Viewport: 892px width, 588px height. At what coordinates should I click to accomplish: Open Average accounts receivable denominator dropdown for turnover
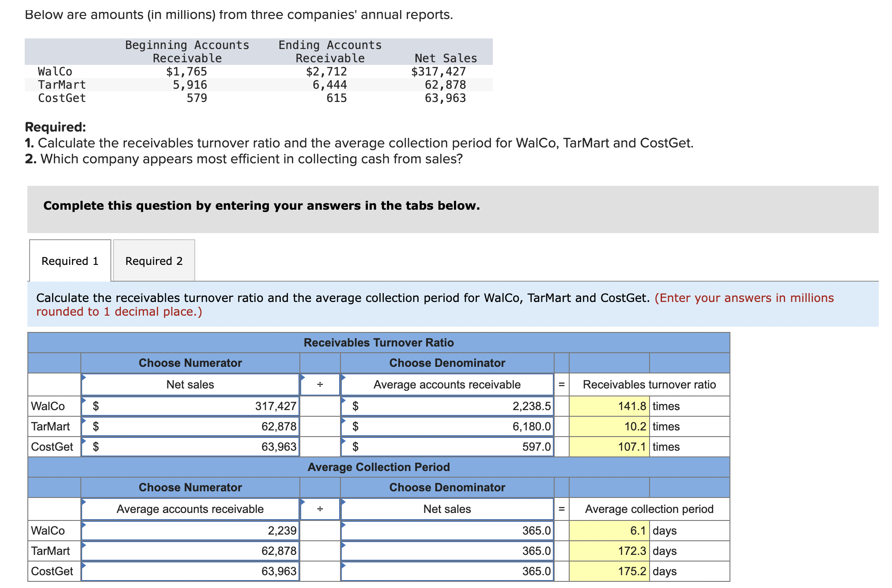[447, 384]
